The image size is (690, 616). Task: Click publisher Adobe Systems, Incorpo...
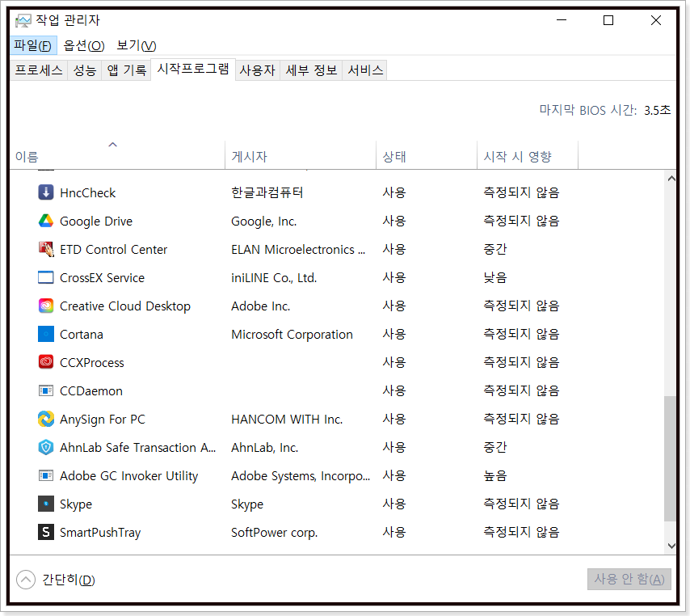(301, 476)
